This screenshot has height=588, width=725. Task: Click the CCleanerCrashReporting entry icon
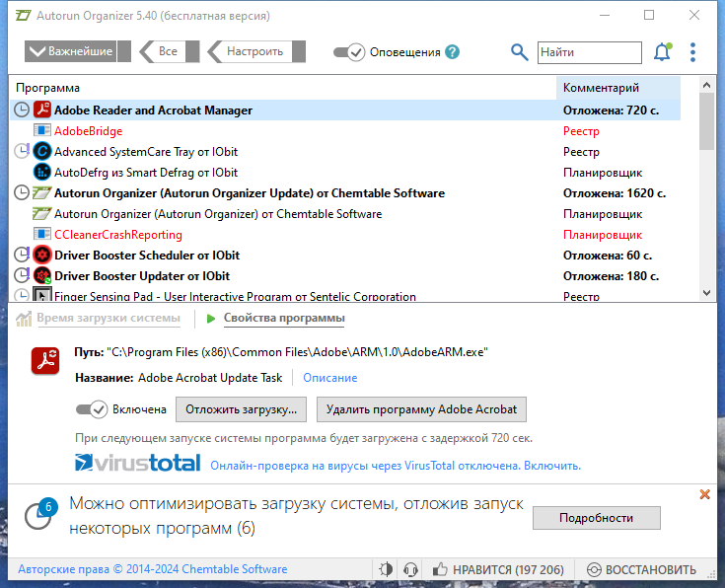(x=42, y=234)
